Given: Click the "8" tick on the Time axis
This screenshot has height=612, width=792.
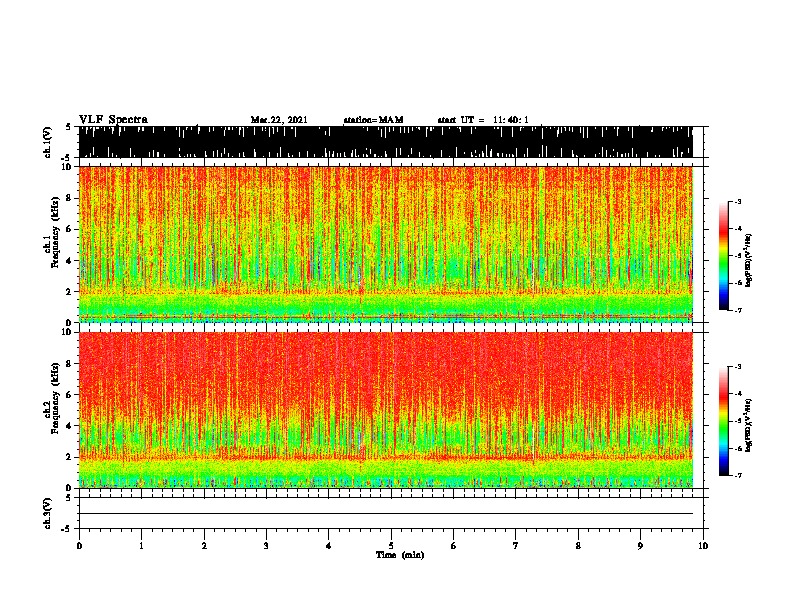Looking at the screenshot, I should click(x=578, y=546).
